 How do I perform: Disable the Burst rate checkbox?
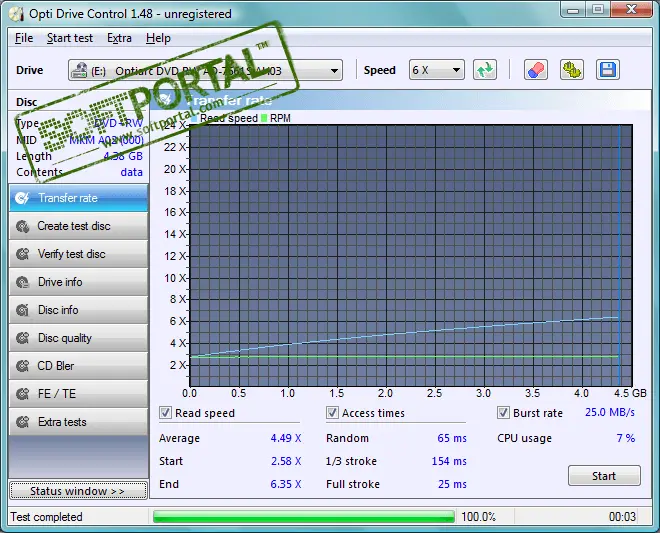504,413
